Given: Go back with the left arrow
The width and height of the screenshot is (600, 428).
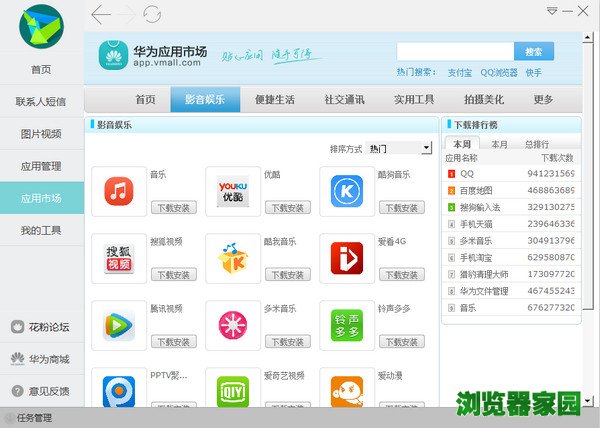Looking at the screenshot, I should (x=101, y=15).
